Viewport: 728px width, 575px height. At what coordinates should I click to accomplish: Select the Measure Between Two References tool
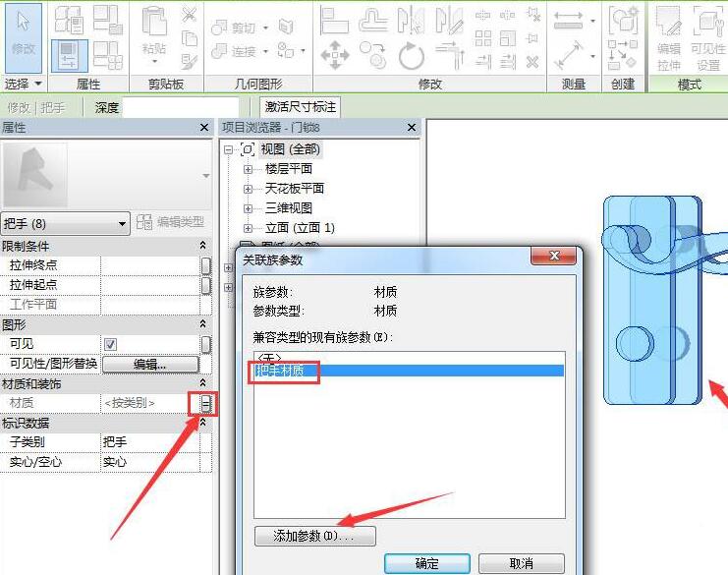tap(568, 21)
